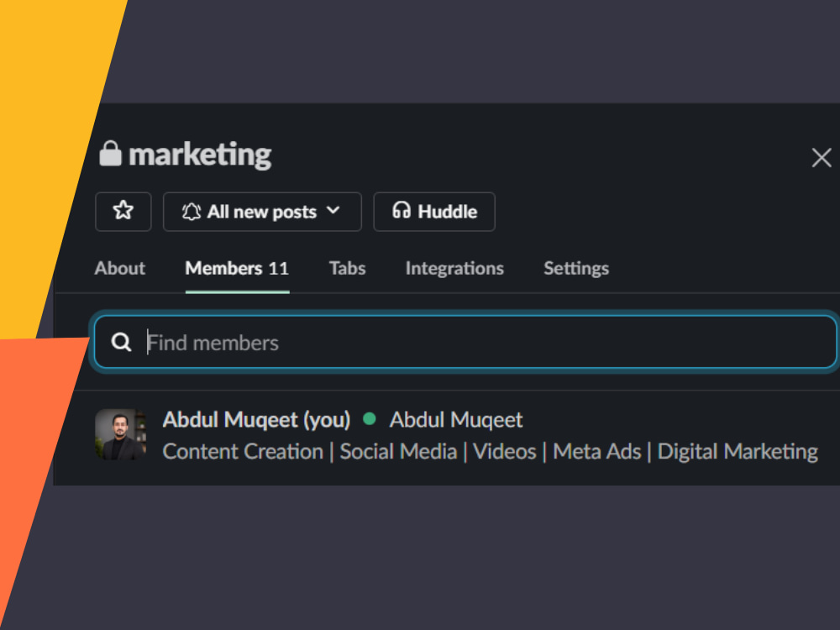Click the bell notification icon
This screenshot has height=630, width=840.
[192, 212]
